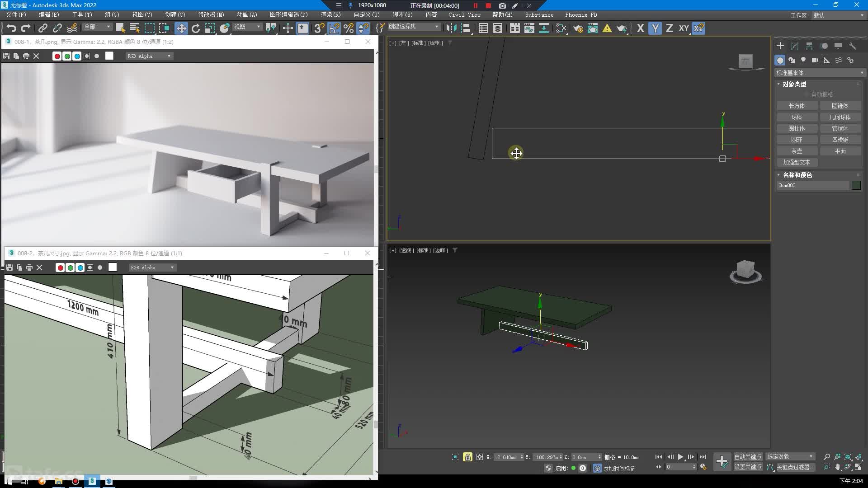The height and width of the screenshot is (488, 868).
Task: Click the Pan View hand icon
Action: pos(837,467)
